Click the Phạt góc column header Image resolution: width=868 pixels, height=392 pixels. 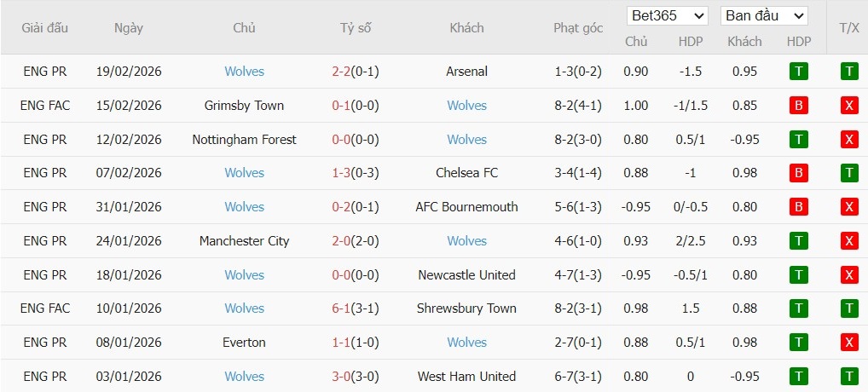pyautogui.click(x=578, y=27)
